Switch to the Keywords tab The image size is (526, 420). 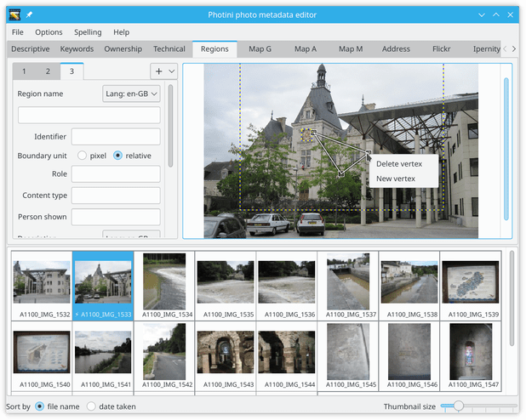77,49
